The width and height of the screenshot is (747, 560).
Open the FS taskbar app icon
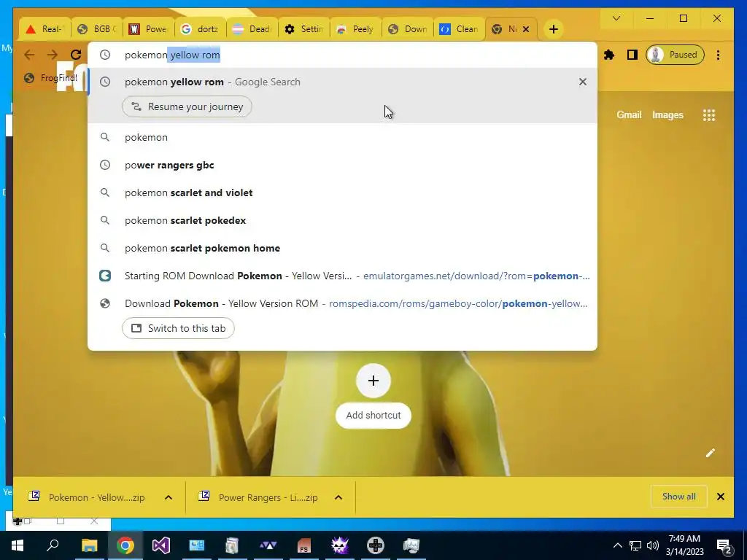pyautogui.click(x=304, y=545)
